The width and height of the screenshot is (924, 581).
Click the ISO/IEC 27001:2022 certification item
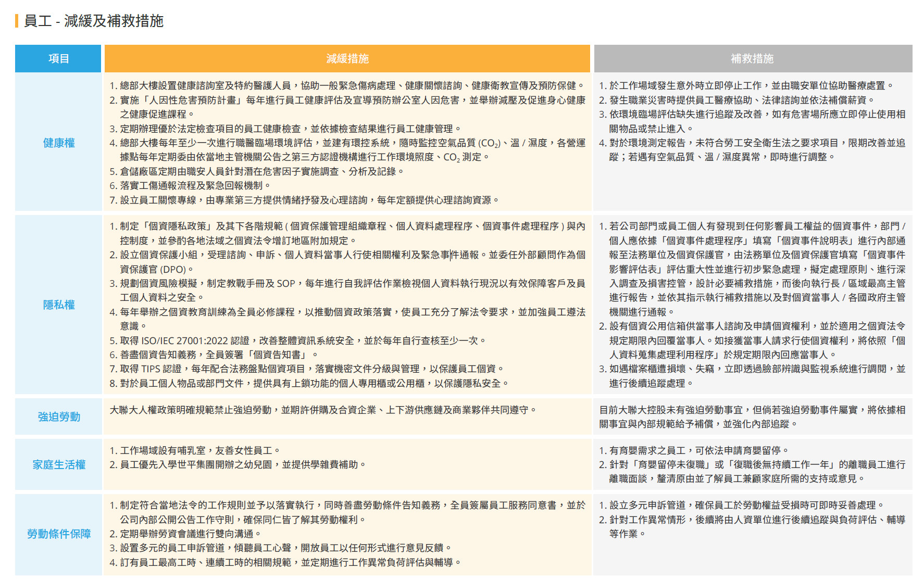pos(297,340)
